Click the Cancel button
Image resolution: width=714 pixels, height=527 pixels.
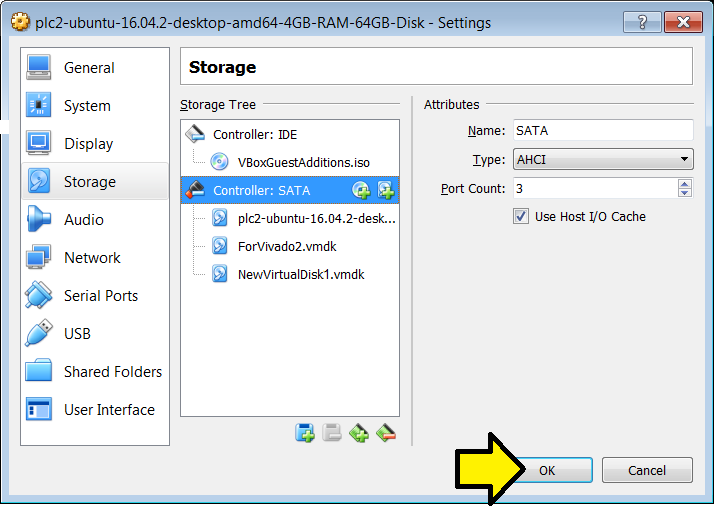pos(647,470)
